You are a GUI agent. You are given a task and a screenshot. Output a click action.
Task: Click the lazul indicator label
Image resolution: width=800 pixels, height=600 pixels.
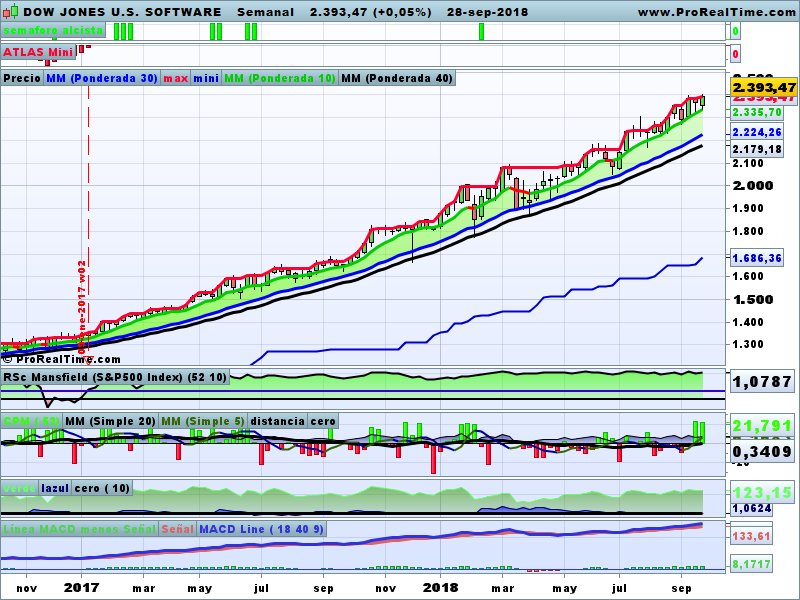55,488
